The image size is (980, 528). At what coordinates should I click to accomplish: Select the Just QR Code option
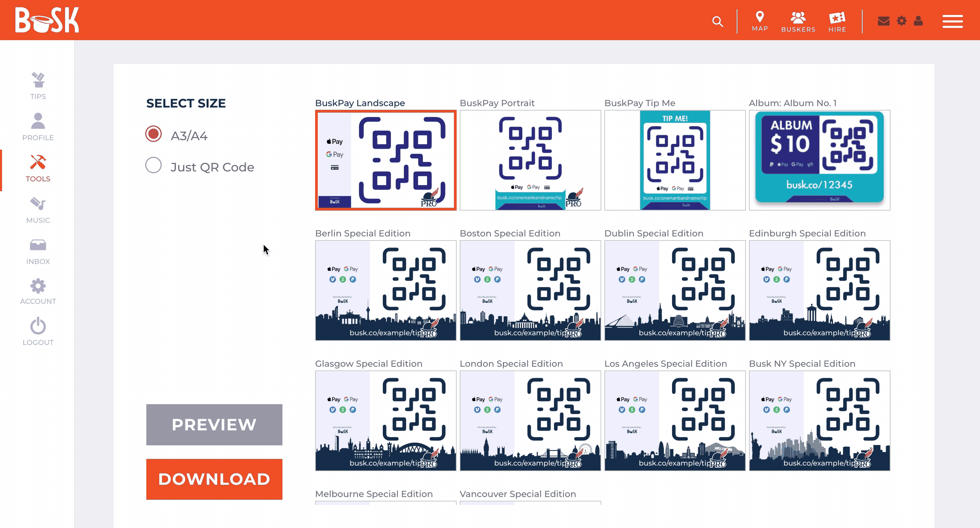153,165
